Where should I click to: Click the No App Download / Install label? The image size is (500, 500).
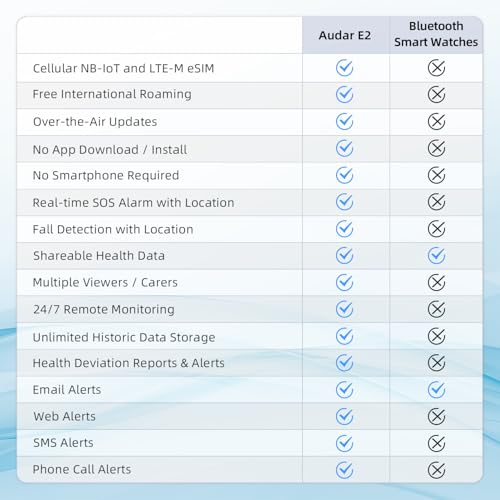click(x=110, y=150)
